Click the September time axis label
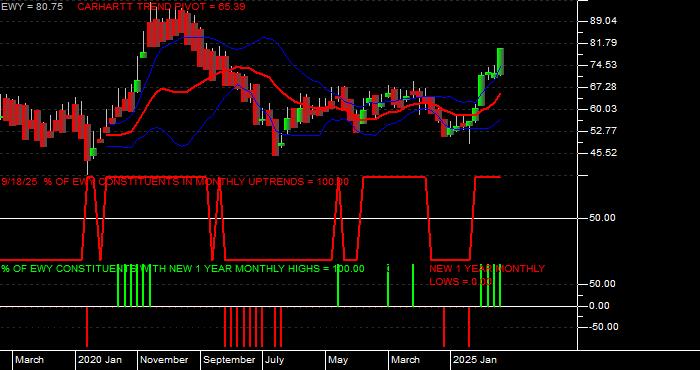Image resolution: width=700 pixels, height=370 pixels. click(x=229, y=360)
